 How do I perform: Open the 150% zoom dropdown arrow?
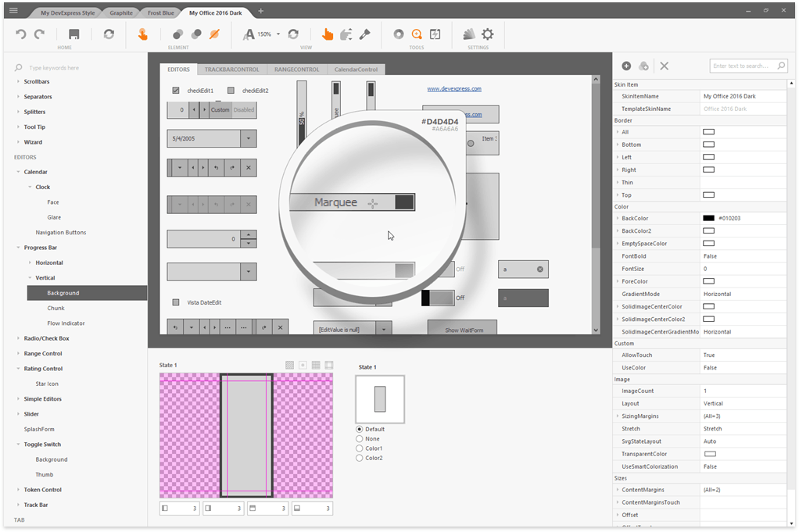tap(278, 34)
